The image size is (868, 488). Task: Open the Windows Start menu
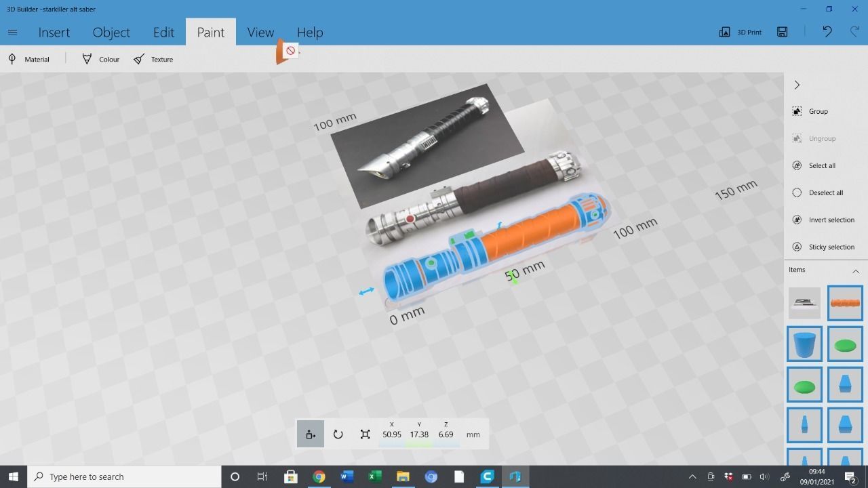coord(13,476)
